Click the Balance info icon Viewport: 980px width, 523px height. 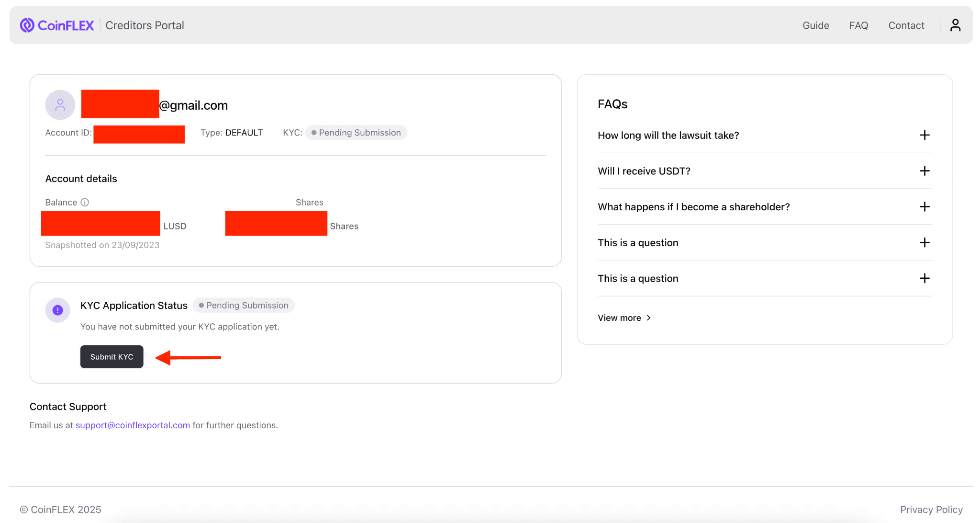point(85,202)
